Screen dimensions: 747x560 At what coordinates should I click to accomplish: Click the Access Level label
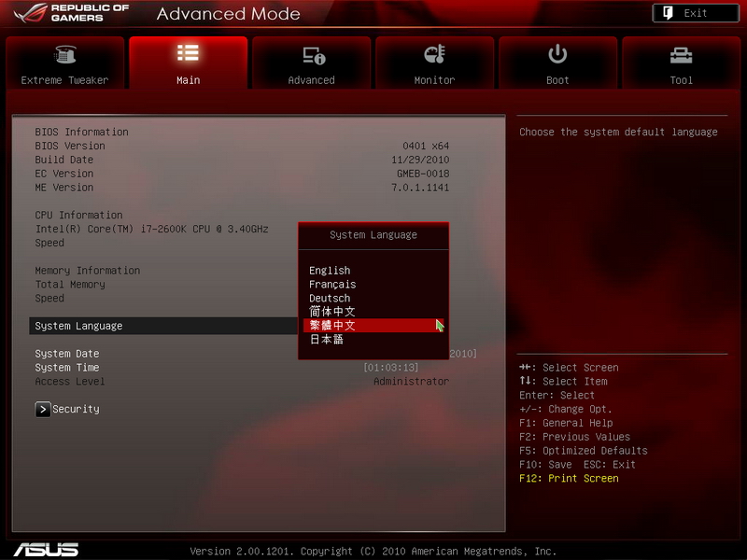point(69,382)
